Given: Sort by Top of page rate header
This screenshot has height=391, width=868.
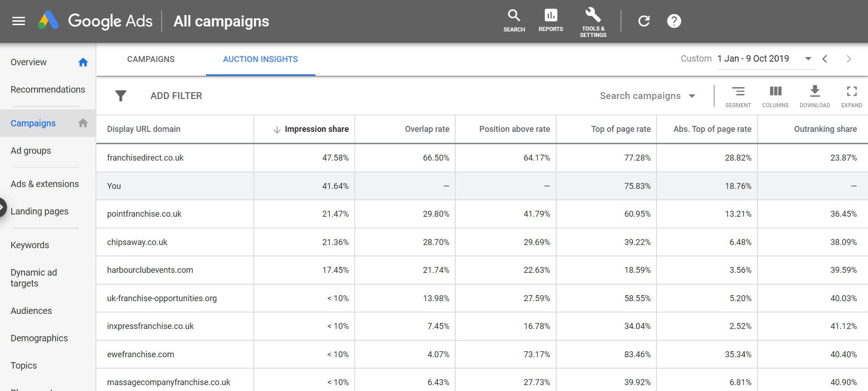Looking at the screenshot, I should pyautogui.click(x=621, y=129).
